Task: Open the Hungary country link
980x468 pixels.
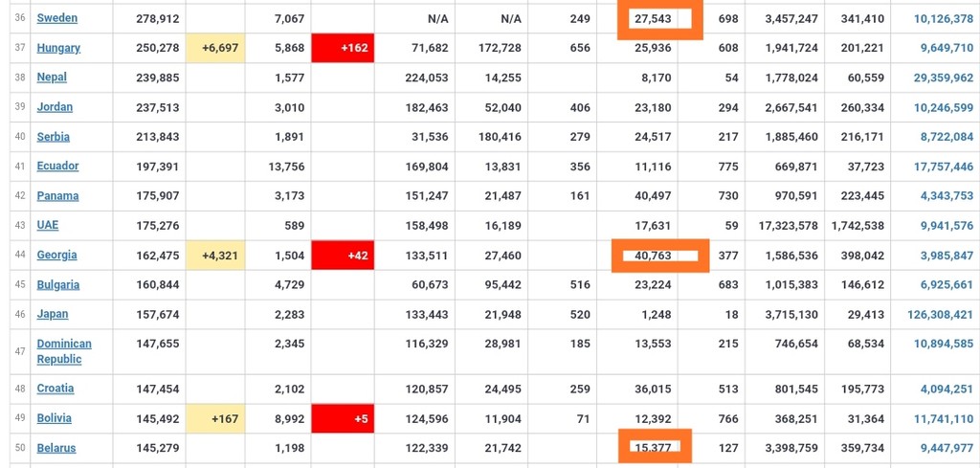Action: [58, 48]
